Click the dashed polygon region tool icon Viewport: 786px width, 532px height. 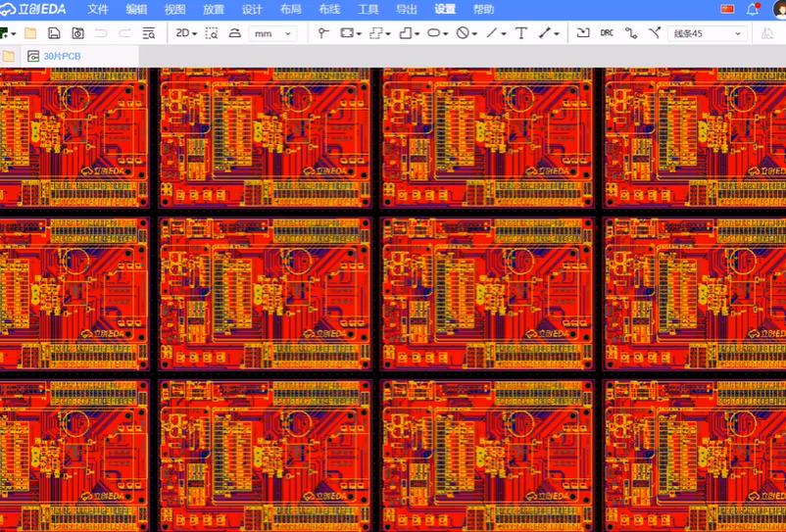pos(375,33)
